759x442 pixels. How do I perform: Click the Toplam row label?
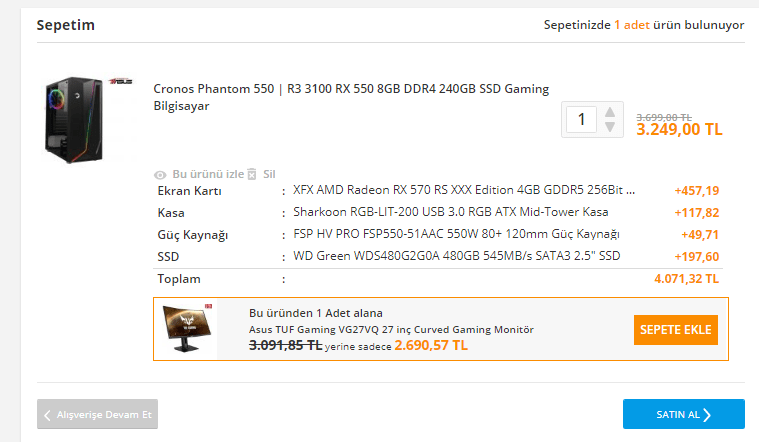[179, 279]
